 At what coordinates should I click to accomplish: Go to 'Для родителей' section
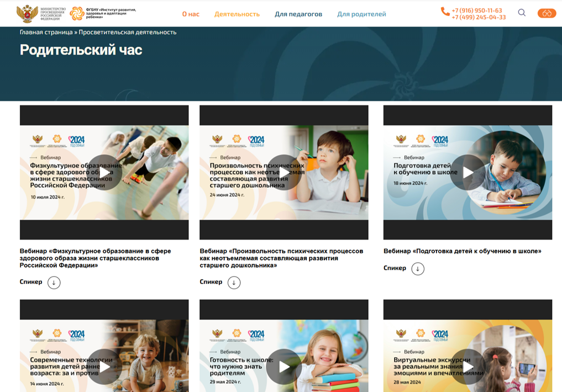click(361, 14)
